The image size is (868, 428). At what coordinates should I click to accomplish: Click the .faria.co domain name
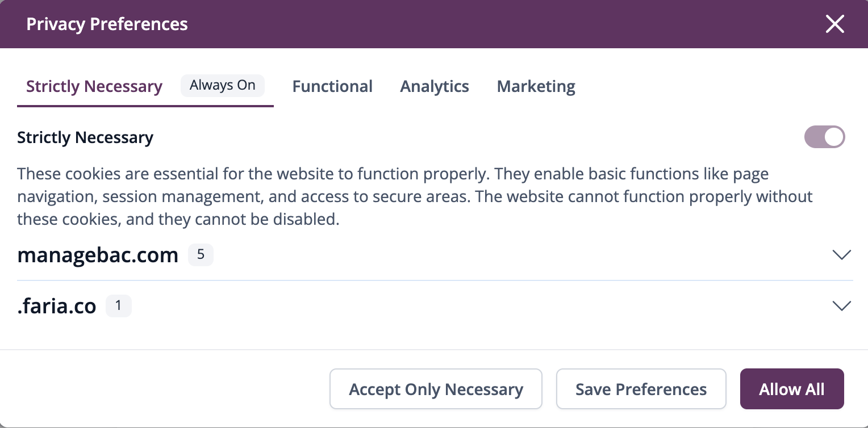(57, 307)
